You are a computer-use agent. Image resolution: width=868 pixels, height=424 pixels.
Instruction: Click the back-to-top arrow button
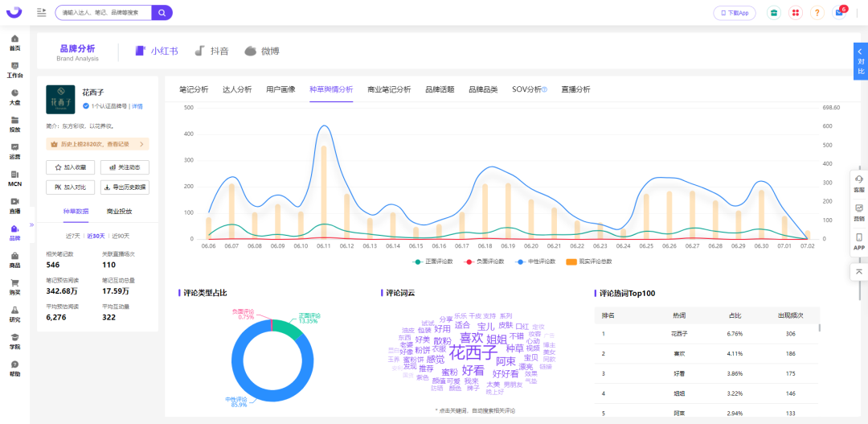859,272
